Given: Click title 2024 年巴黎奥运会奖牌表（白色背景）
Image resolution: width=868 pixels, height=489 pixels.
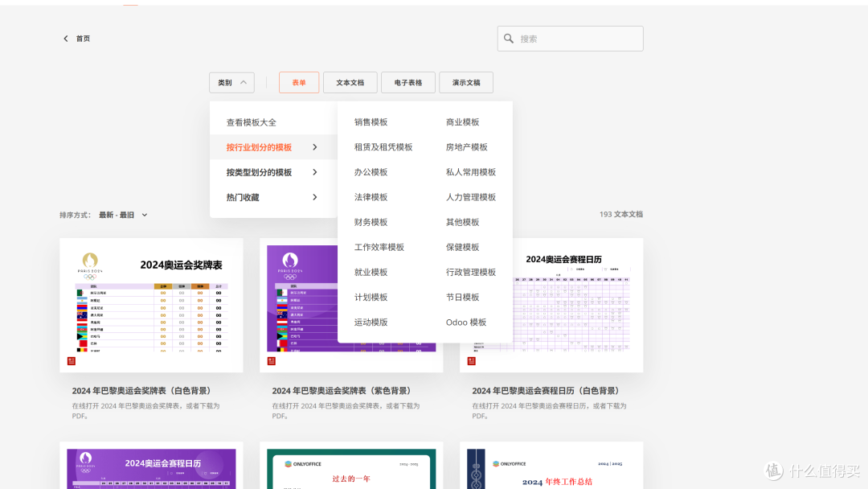Looking at the screenshot, I should [x=143, y=391].
